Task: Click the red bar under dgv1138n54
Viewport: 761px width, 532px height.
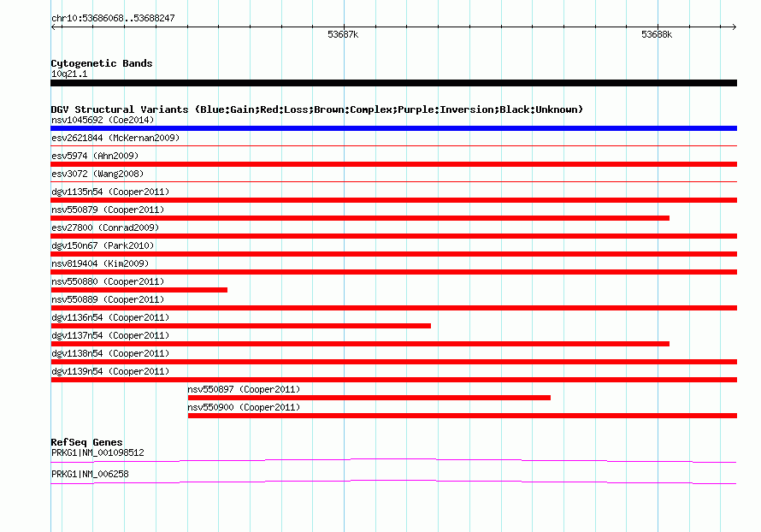Action: pos(393,362)
